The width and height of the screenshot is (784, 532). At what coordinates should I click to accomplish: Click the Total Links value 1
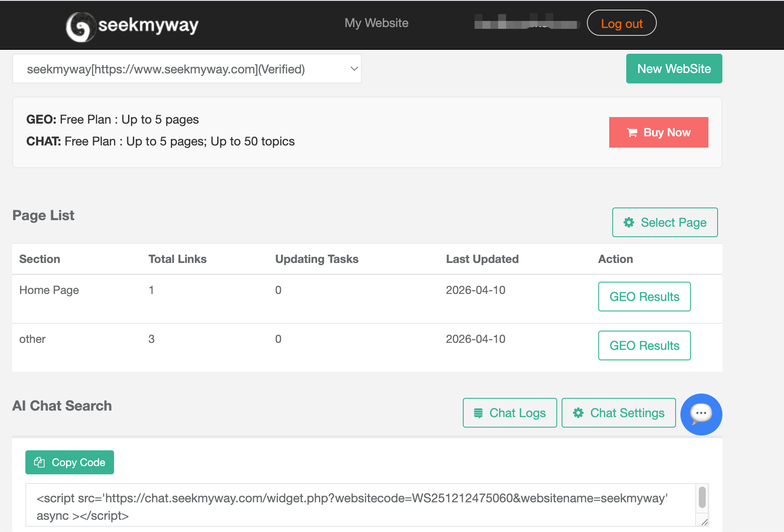point(151,290)
